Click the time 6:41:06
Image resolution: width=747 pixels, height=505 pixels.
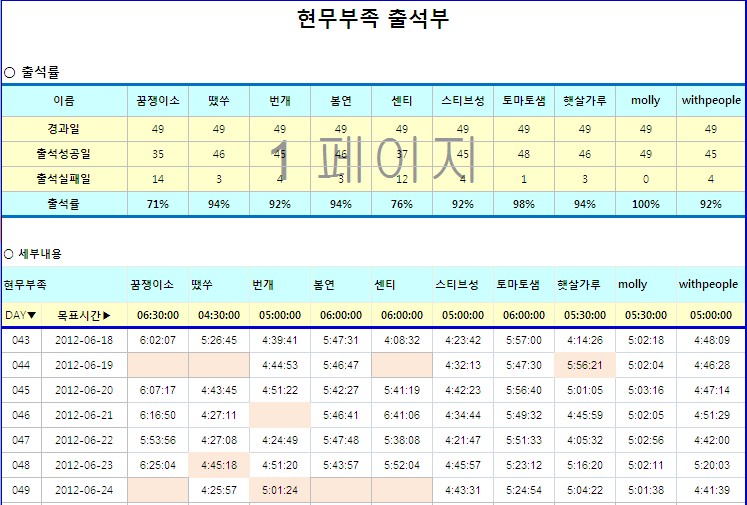[x=402, y=415]
